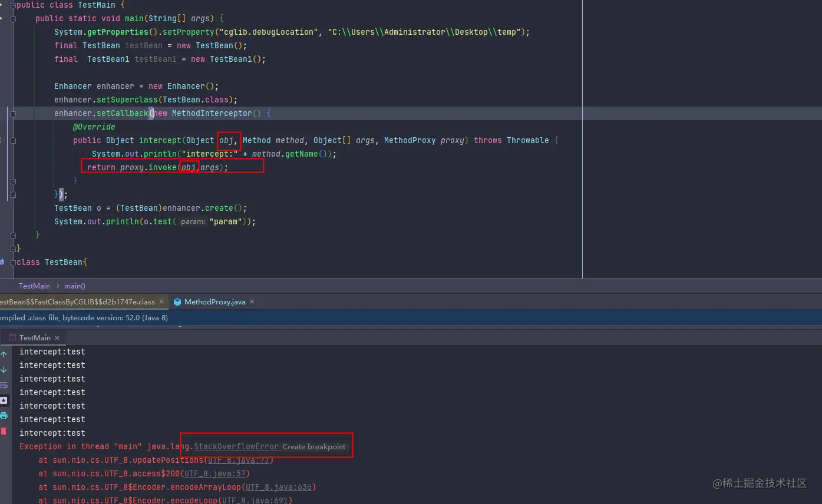
Task: Open the StackOverflowError exception link
Action: 236,447
